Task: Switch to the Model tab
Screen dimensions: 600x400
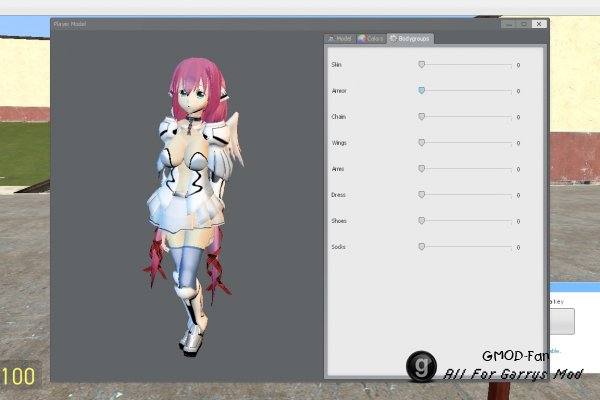Action: [339, 39]
